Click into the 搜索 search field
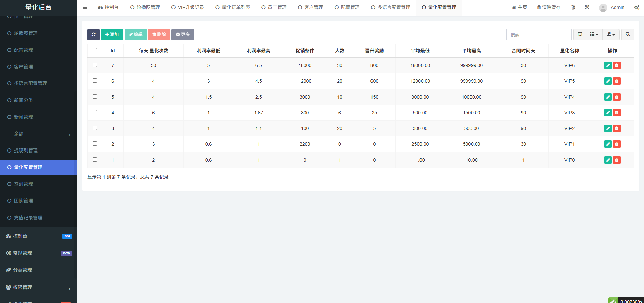Image resolution: width=644 pixels, height=303 pixels. click(539, 35)
